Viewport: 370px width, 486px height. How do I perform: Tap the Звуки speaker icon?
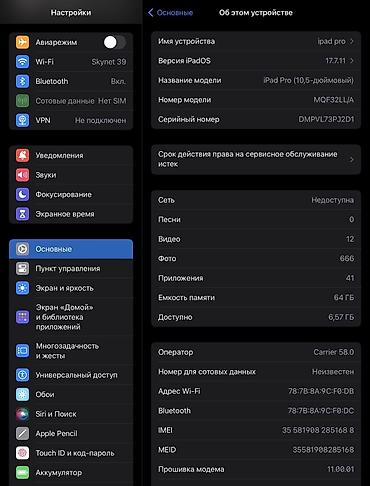click(x=22, y=175)
